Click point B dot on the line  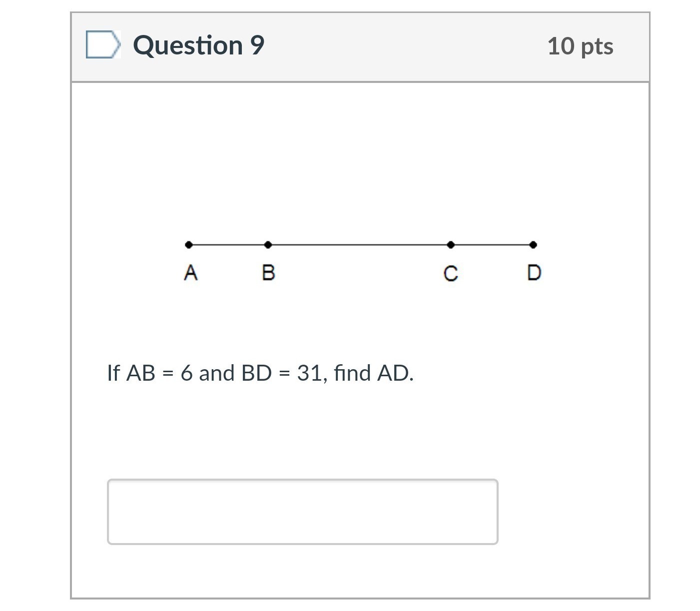click(x=268, y=245)
